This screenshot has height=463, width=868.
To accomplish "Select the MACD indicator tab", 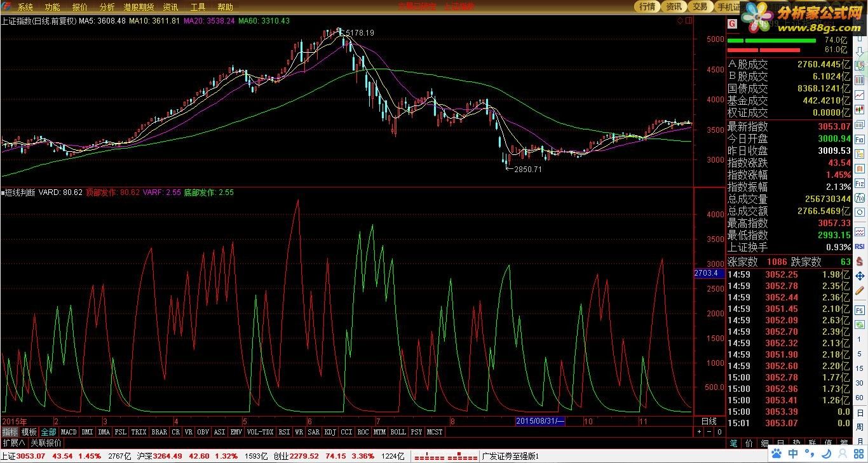I will (x=69, y=432).
